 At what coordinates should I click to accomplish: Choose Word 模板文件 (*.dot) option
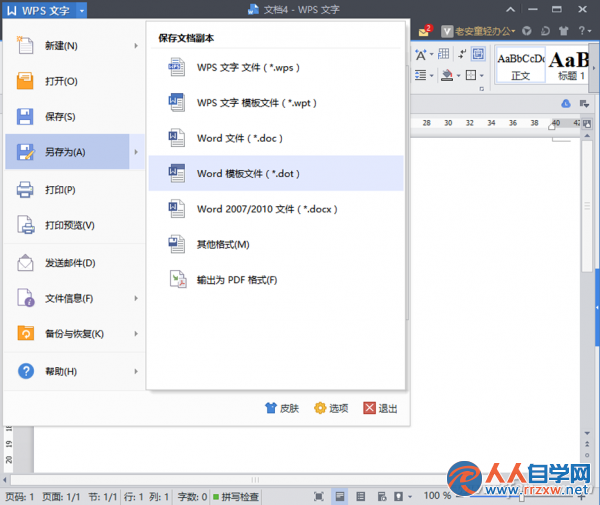click(x=276, y=173)
